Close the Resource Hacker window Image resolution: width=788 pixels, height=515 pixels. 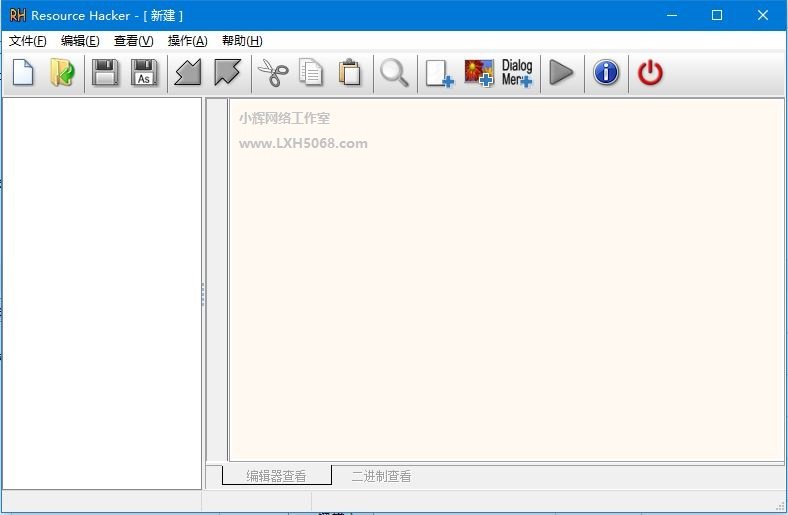[763, 16]
